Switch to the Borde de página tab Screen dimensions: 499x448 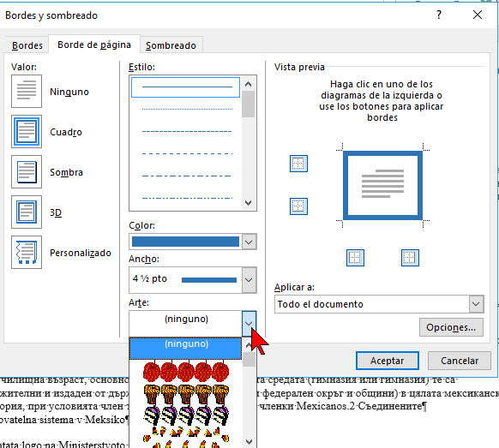[x=94, y=45]
